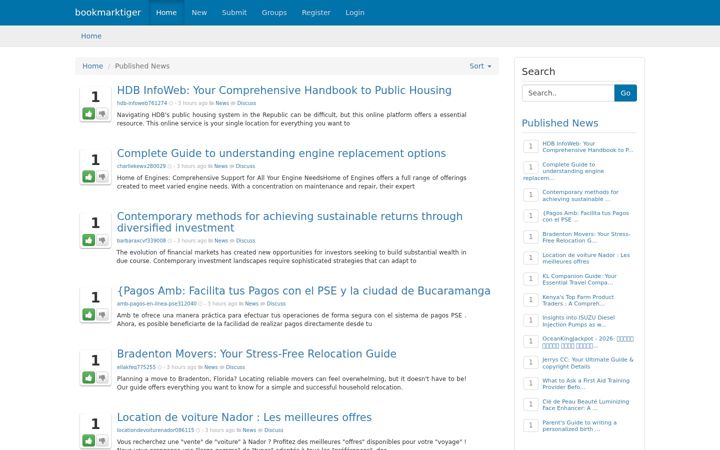Open author profile charliekews280029

pos(141,166)
